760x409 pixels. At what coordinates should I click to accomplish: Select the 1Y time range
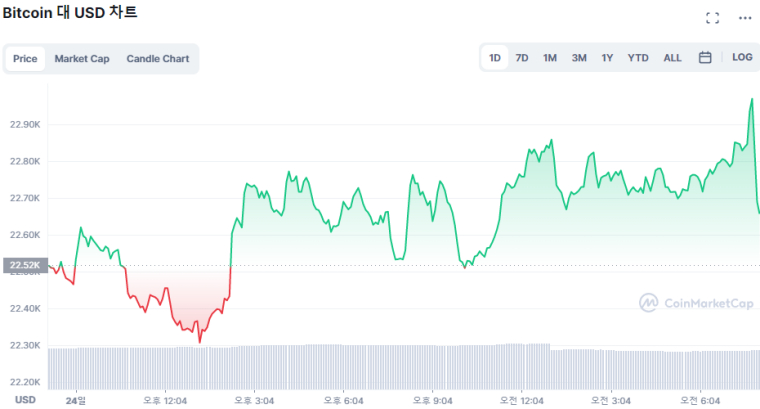pos(607,58)
